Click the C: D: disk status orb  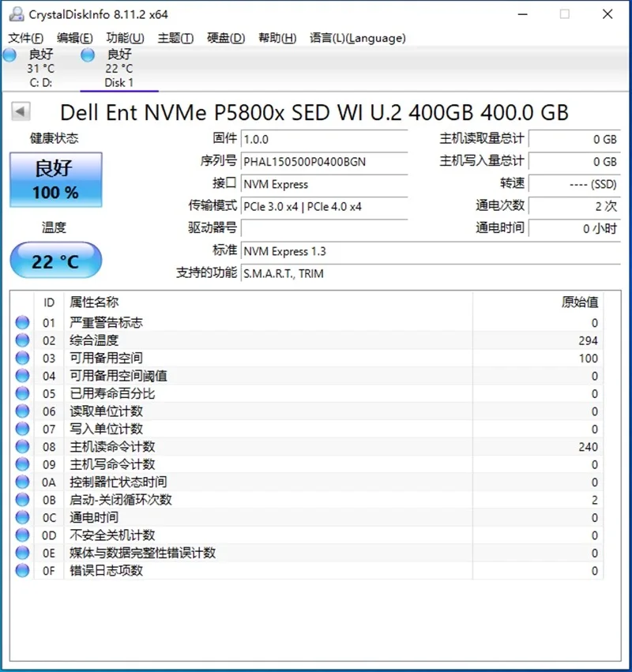9,54
